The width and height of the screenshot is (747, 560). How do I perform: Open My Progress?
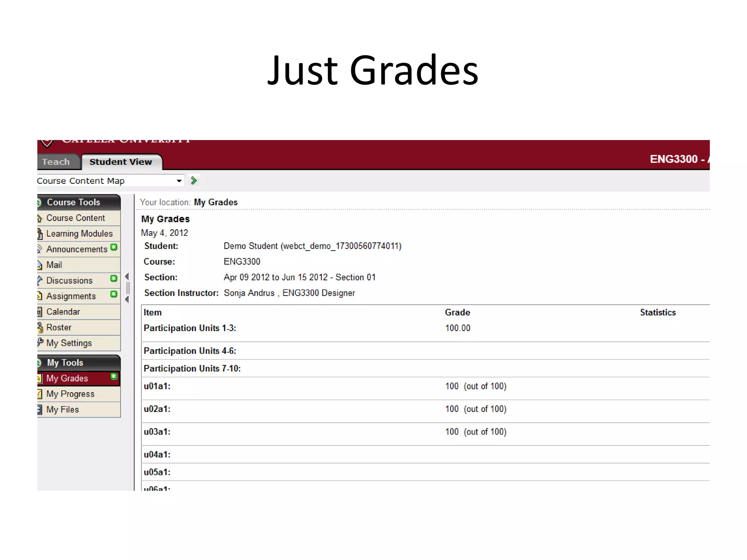coord(70,394)
